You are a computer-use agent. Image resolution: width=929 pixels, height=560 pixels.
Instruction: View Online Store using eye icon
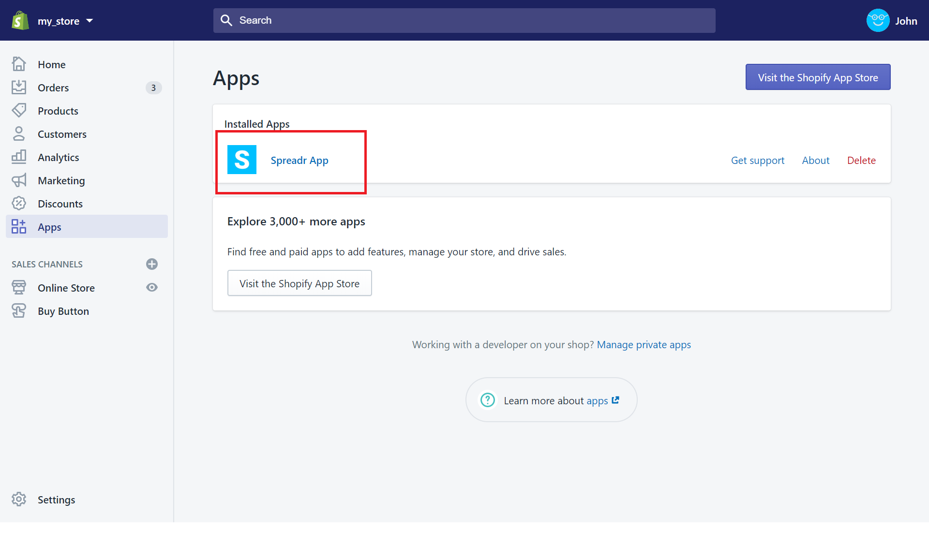click(152, 288)
